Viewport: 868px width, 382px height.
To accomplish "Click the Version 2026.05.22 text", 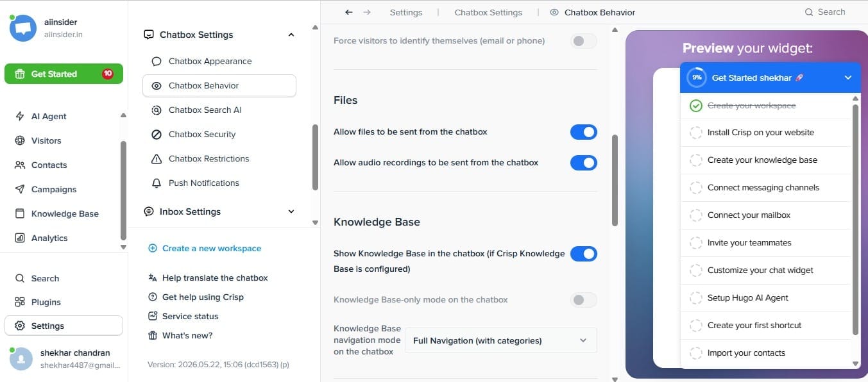I will 218,364.
